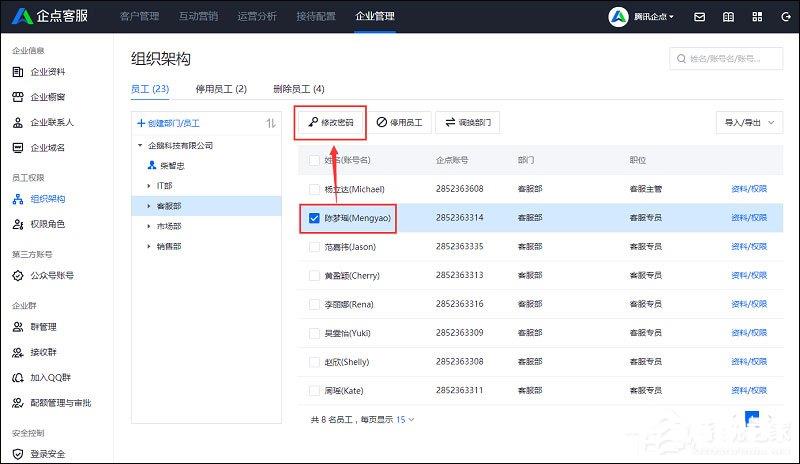Open the 运营分析 top menu
The height and width of the screenshot is (464, 800).
(257, 16)
